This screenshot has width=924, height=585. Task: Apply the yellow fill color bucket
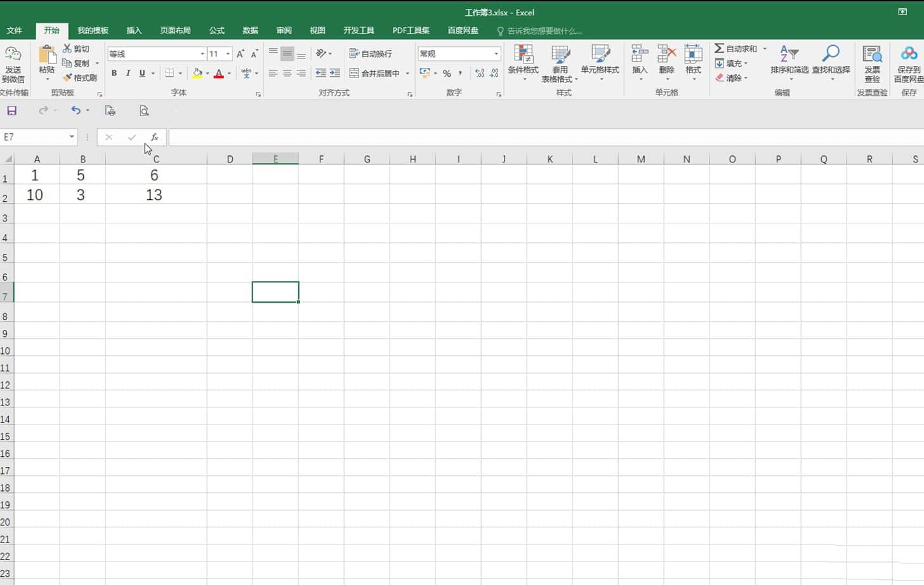click(x=197, y=73)
